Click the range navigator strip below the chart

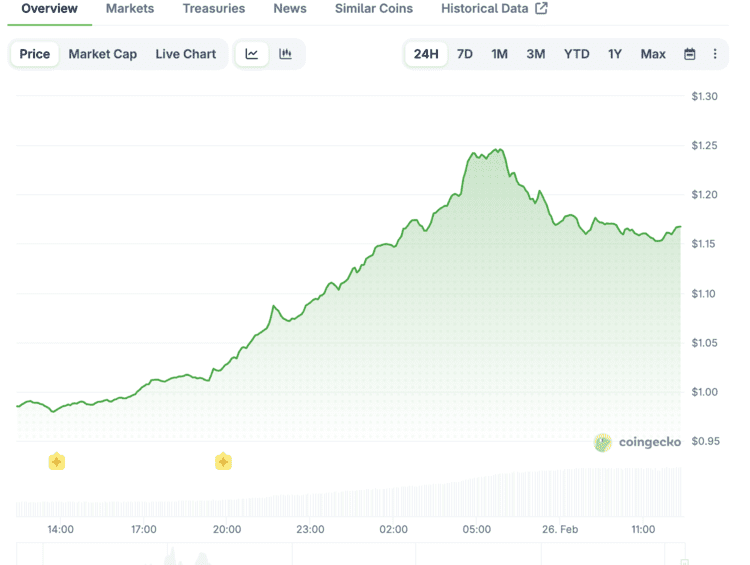click(350, 553)
